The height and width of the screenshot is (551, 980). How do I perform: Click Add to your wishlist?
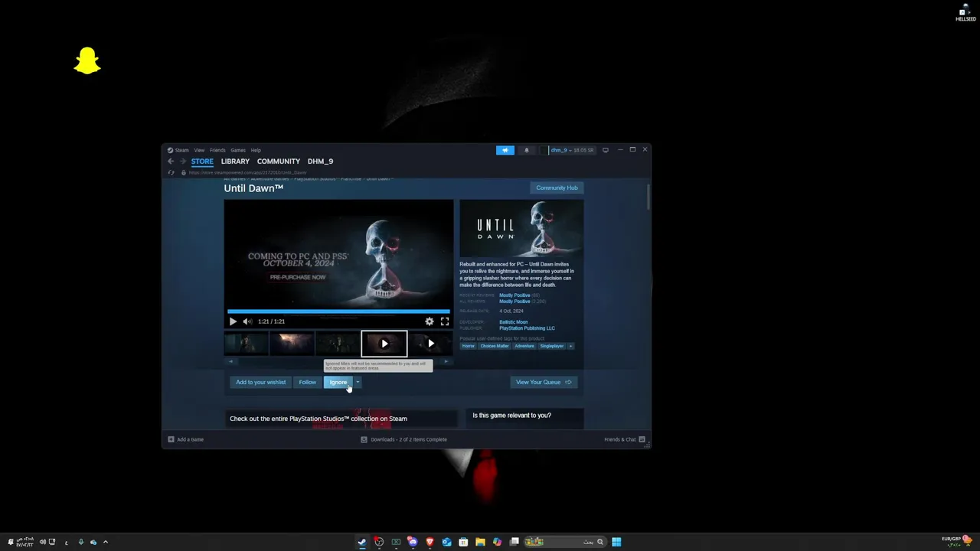[x=260, y=382]
